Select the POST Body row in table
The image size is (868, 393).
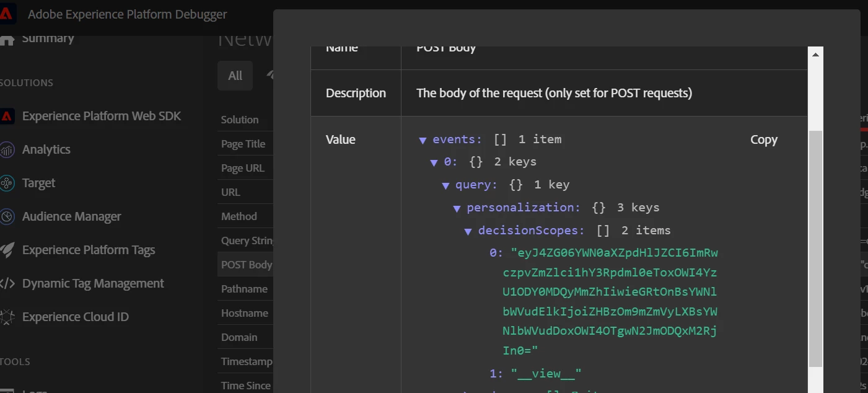point(245,265)
